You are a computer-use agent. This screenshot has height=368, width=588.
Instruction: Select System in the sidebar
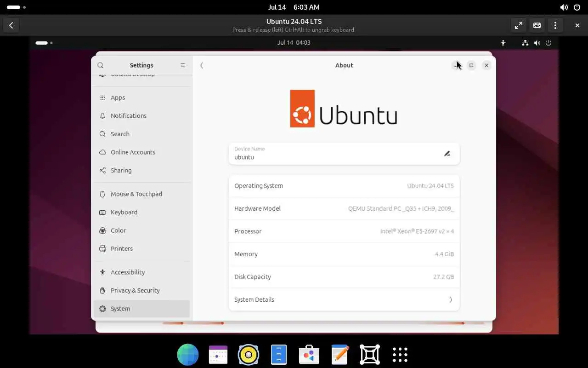(141, 309)
